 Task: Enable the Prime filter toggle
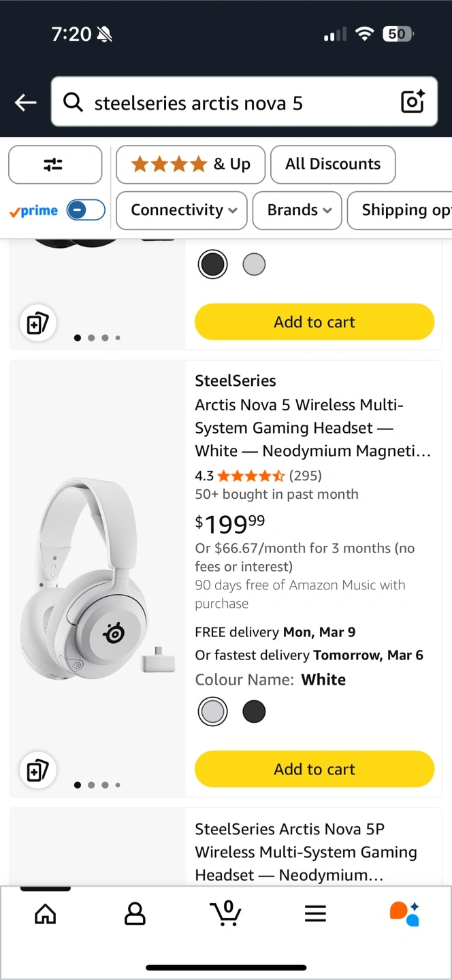coord(86,210)
